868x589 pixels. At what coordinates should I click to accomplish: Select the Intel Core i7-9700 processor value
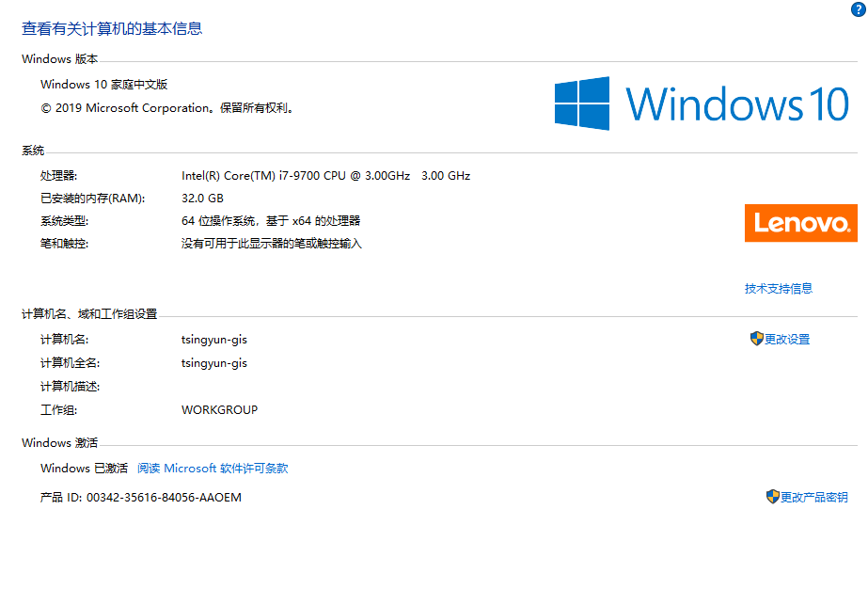325,176
